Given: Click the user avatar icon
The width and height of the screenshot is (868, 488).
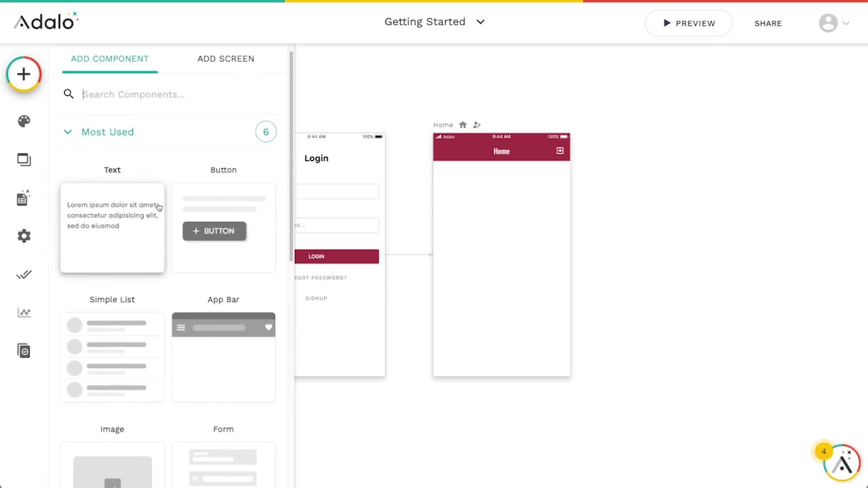Looking at the screenshot, I should point(828,23).
